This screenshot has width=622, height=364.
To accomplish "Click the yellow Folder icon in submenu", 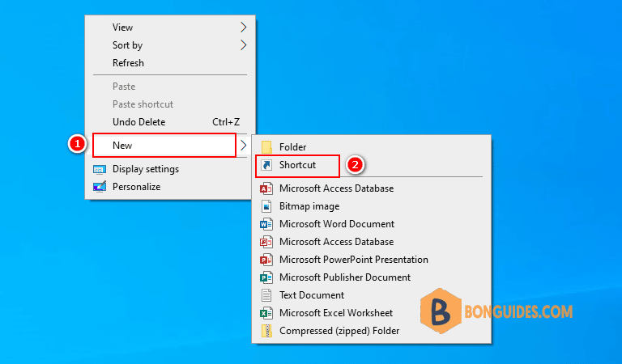I will pyautogui.click(x=266, y=147).
